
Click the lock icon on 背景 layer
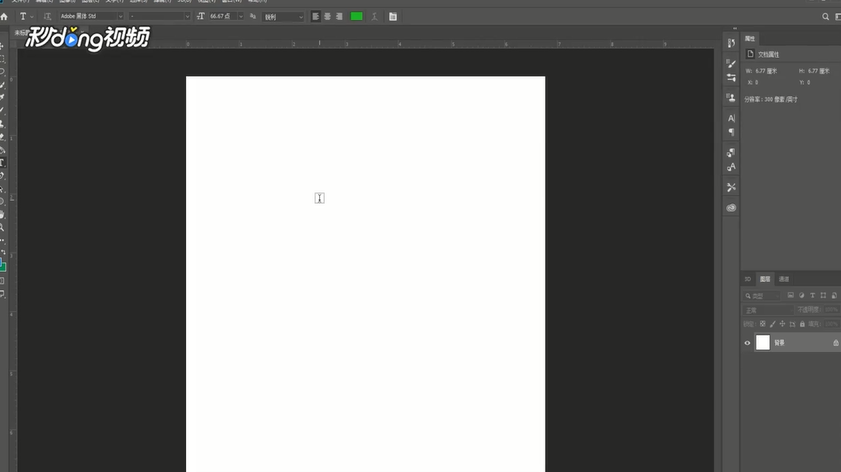coord(836,343)
